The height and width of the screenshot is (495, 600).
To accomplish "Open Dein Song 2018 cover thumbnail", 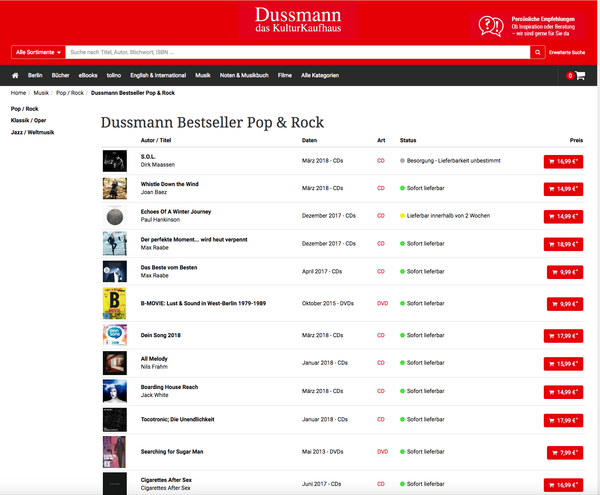I will [114, 335].
